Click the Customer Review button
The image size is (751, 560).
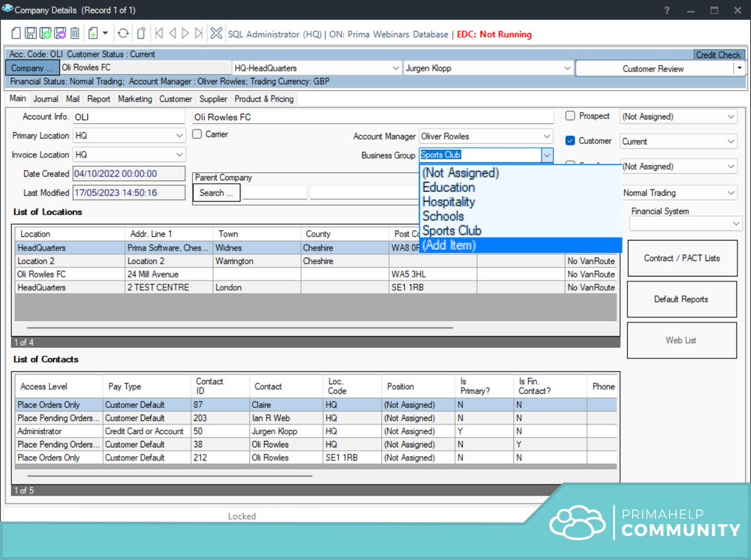tap(653, 68)
